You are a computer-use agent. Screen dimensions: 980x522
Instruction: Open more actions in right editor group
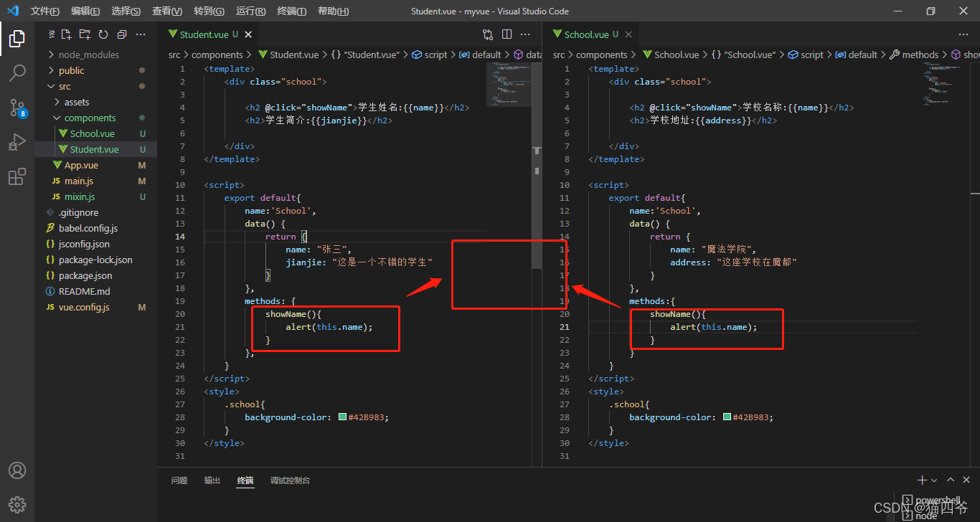point(964,34)
